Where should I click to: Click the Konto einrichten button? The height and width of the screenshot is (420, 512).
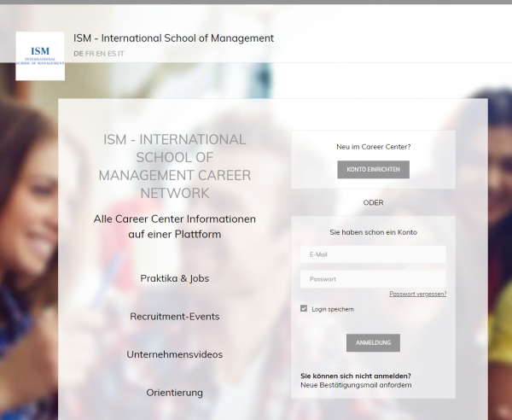373,170
